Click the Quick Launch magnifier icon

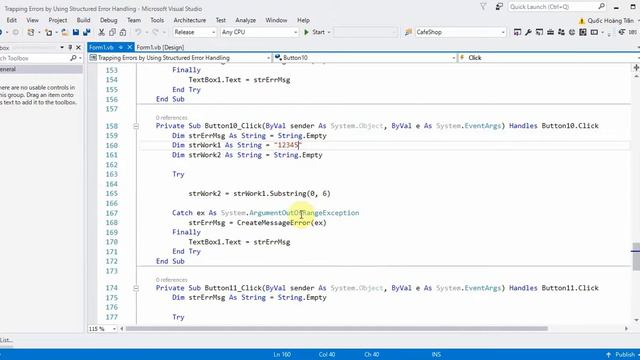[602, 7]
